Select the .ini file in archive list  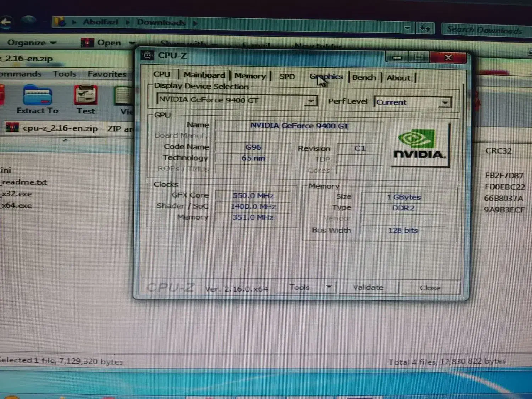click(x=6, y=170)
